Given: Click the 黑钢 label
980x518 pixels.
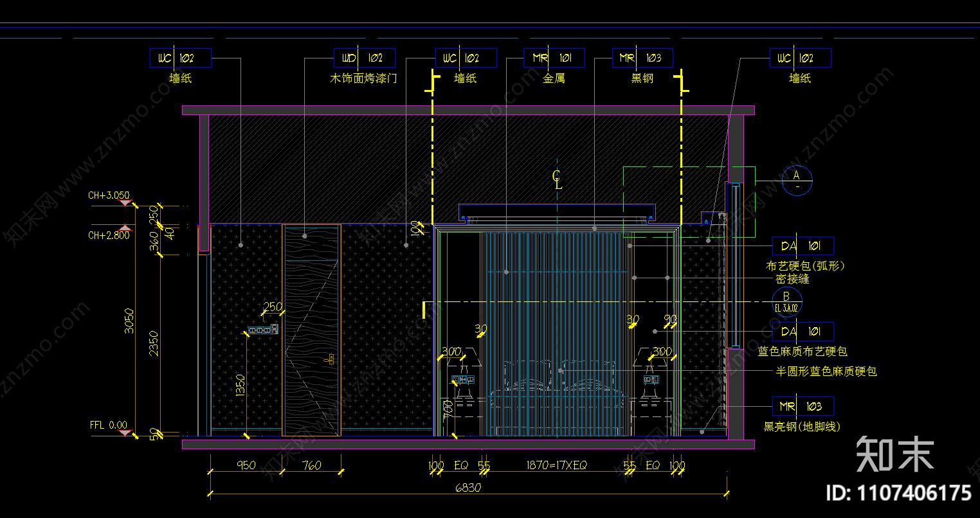Looking at the screenshot, I should (x=642, y=78).
